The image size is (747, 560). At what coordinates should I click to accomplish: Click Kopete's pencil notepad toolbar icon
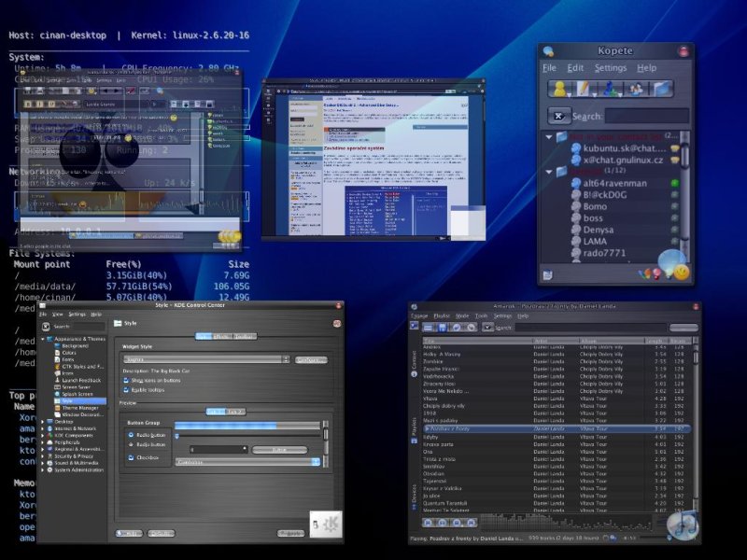pos(585,89)
